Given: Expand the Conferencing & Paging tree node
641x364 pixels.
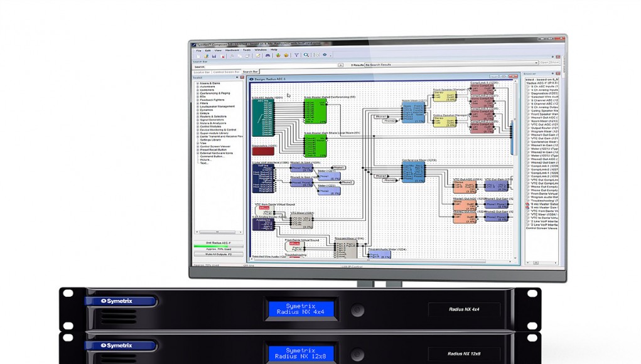Looking at the screenshot, I should coord(198,93).
